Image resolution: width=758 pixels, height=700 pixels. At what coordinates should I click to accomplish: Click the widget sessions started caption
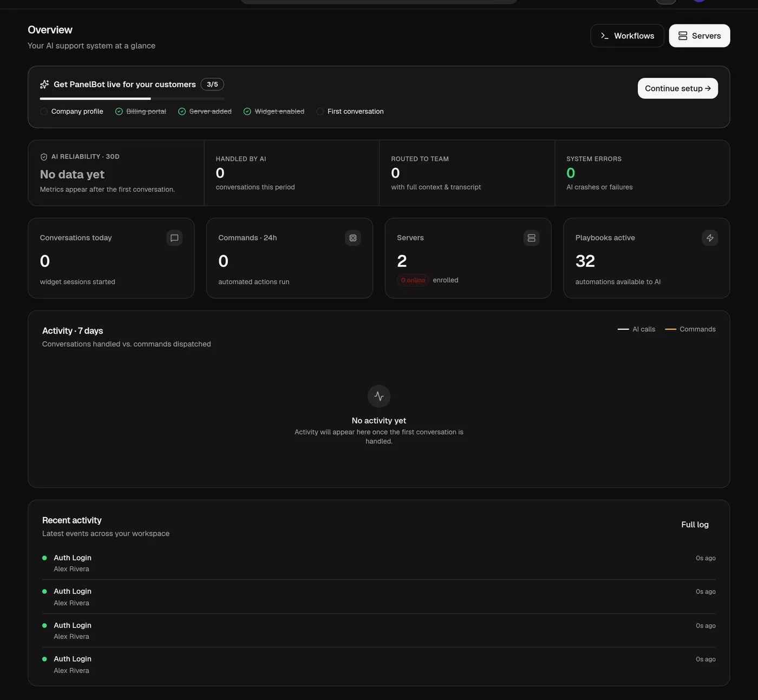point(77,282)
